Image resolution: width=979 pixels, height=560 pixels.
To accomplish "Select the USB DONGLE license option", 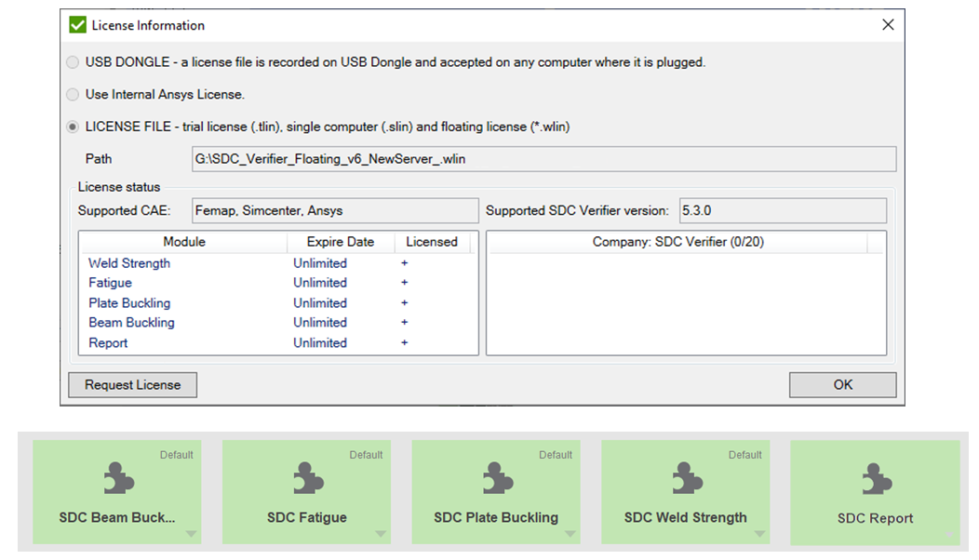I will click(73, 62).
